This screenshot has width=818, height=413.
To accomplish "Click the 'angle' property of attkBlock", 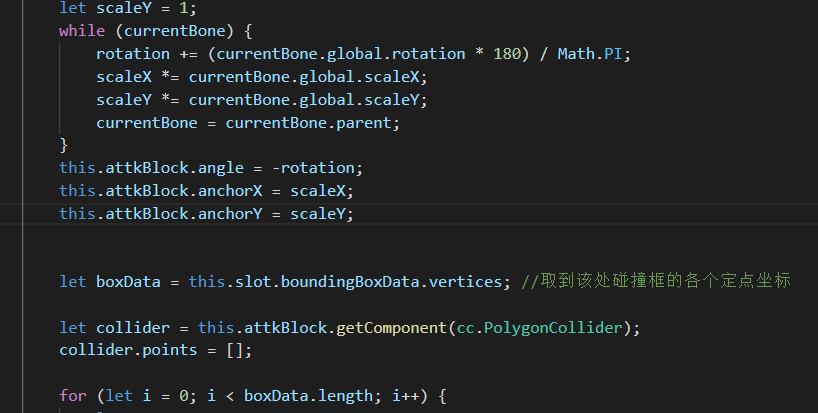I will click(x=201, y=168).
